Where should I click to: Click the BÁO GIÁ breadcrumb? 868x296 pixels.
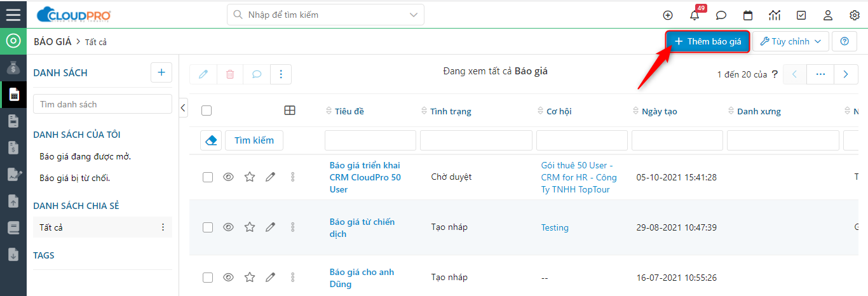53,41
